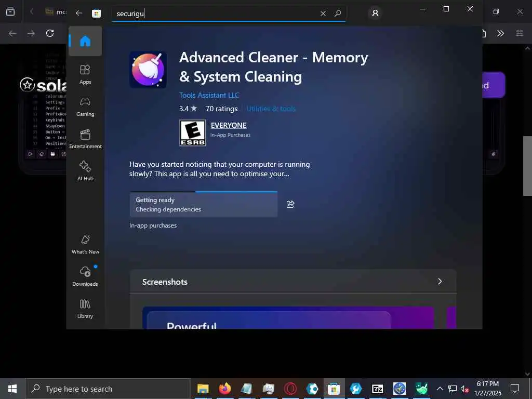Open the Apps section in sidebar
The height and width of the screenshot is (399, 532).
point(85,75)
